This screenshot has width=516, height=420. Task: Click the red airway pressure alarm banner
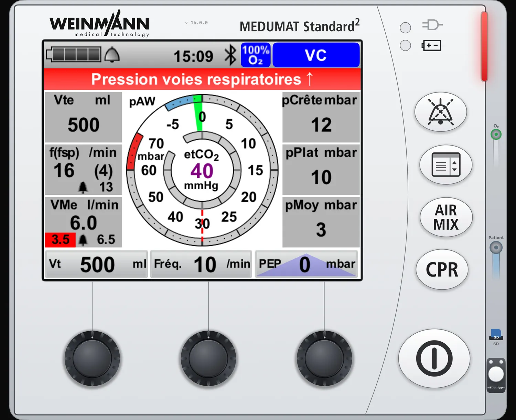coord(202,79)
